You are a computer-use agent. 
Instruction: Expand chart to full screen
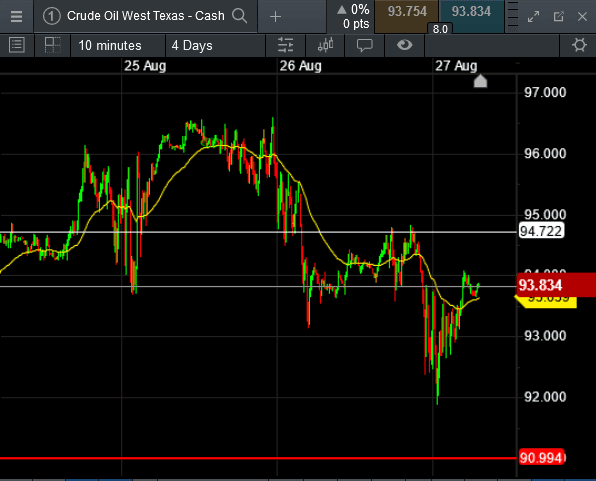click(534, 17)
